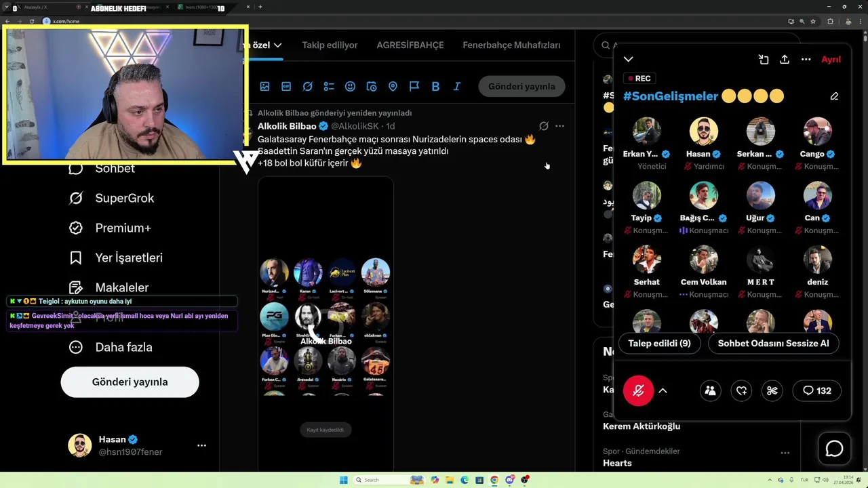868x488 pixels.
Task: Click Grok icon on Alkolik Bilbao's post
Action: [x=543, y=126]
